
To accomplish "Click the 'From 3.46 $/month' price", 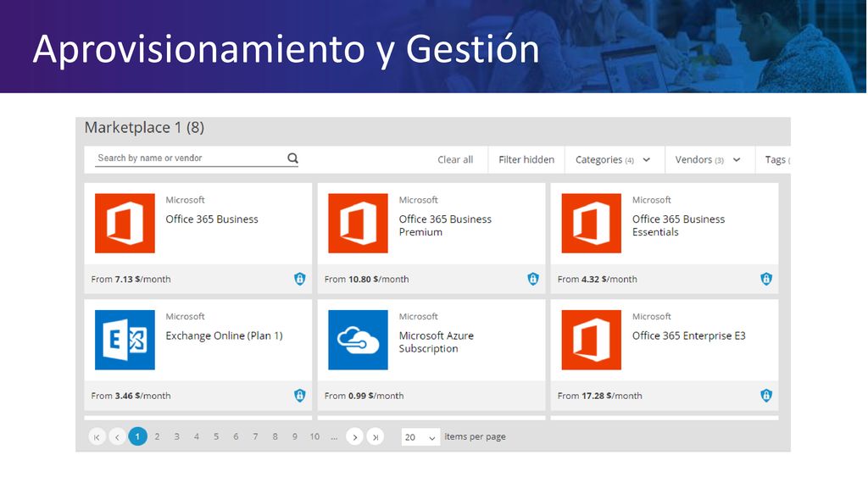I will pos(131,396).
